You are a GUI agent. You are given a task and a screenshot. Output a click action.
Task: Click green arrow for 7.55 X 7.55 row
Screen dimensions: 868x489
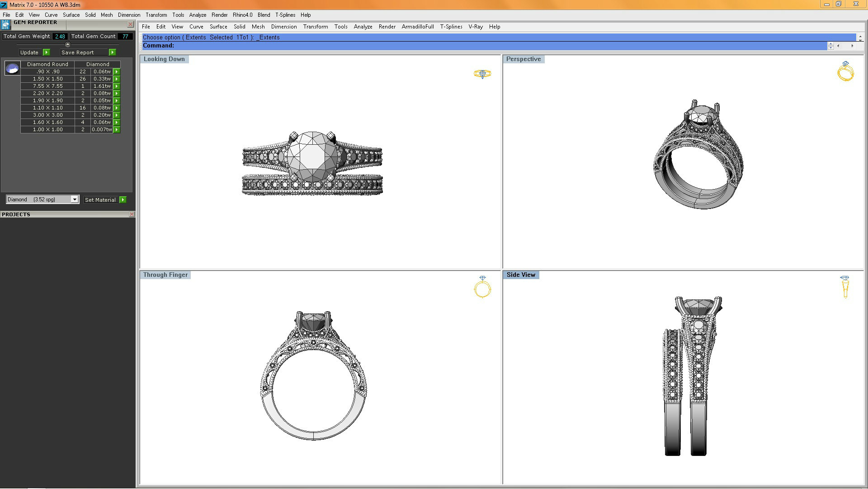pyautogui.click(x=117, y=86)
